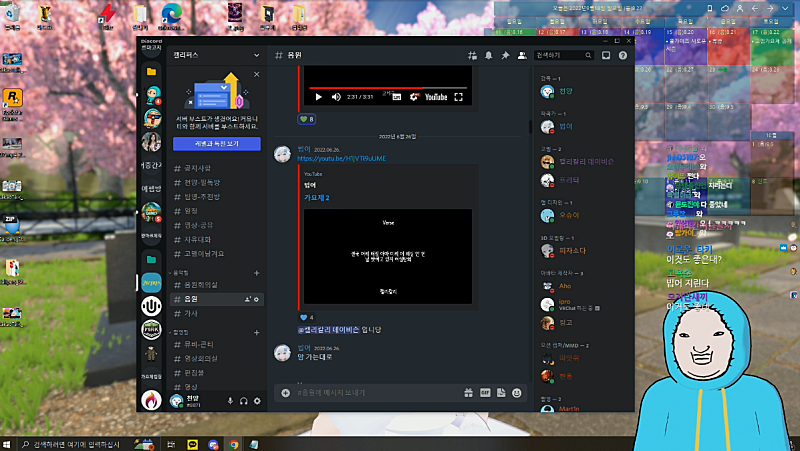This screenshot has width=800, height=451.
Task: Toggle the member list icon
Action: click(522, 56)
